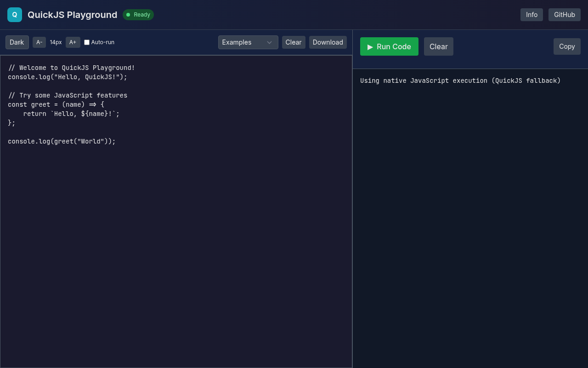This screenshot has width=588, height=368.
Task: Clear the output console panel
Action: coord(438,46)
